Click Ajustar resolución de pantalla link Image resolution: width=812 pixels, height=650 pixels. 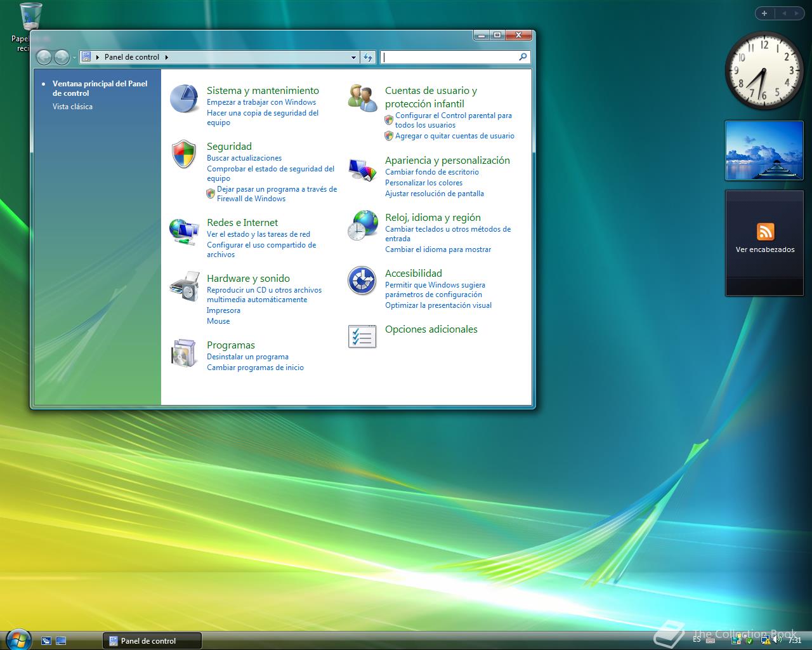tap(435, 194)
